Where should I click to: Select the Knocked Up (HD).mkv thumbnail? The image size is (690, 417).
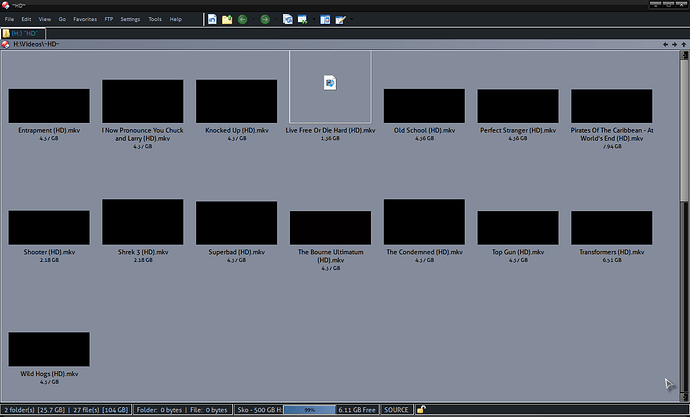tap(236, 101)
